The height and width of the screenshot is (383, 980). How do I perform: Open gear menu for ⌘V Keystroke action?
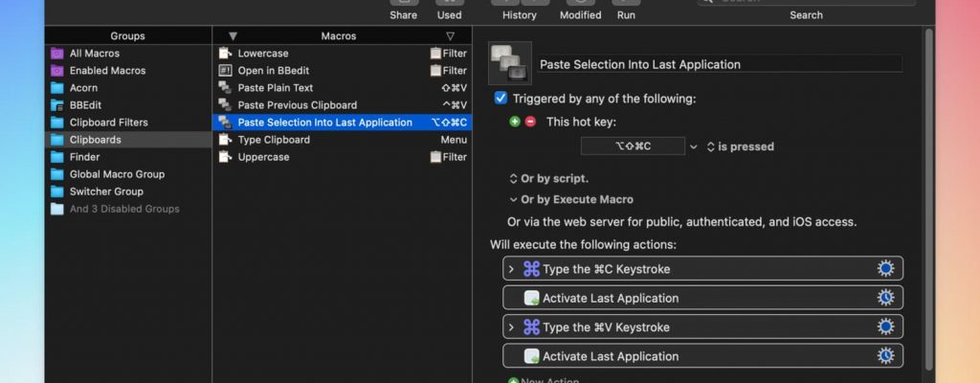(885, 327)
